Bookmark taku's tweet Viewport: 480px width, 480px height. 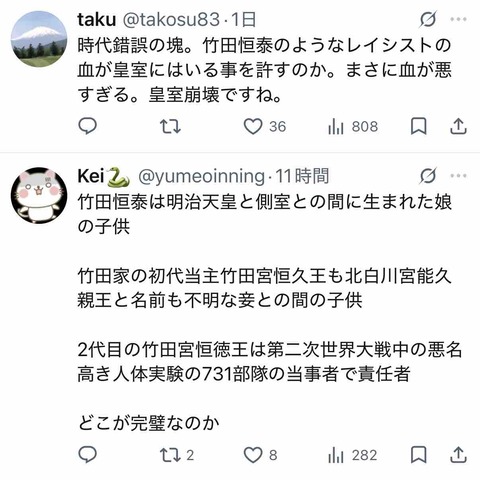[x=419, y=126]
